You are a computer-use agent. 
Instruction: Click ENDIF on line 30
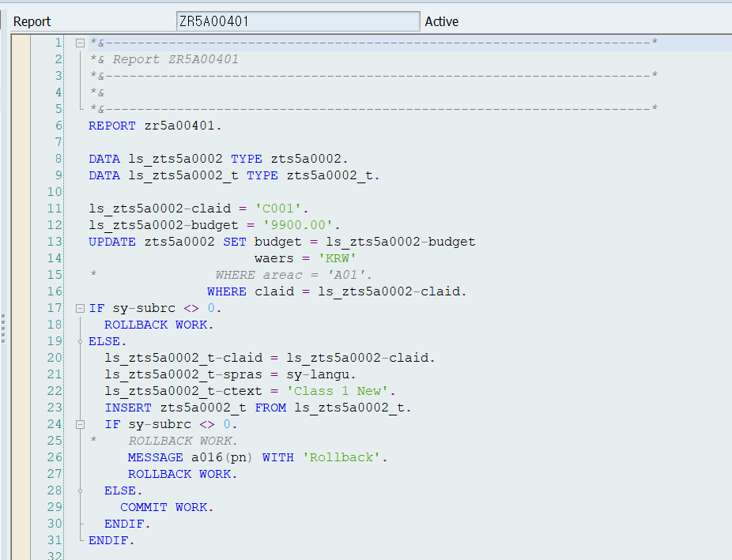click(x=124, y=524)
